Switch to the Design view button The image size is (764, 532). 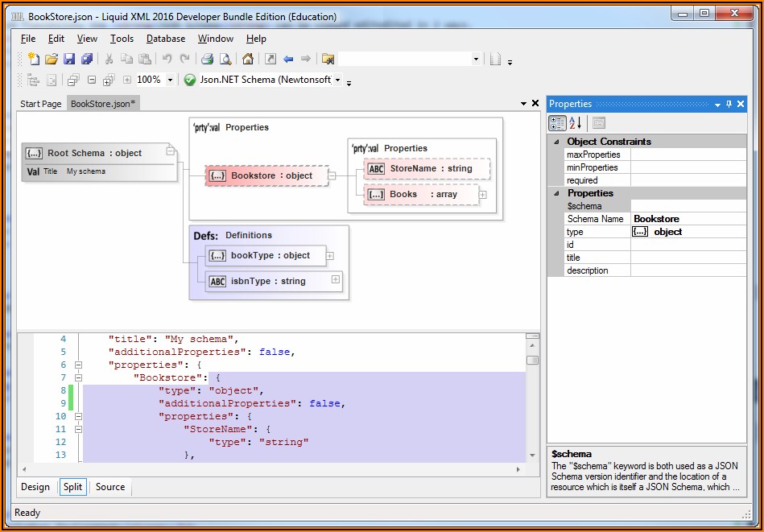coord(35,487)
